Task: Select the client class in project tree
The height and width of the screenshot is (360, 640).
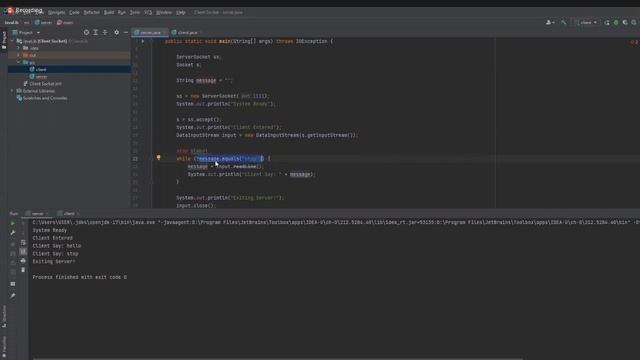Action: tap(41, 69)
